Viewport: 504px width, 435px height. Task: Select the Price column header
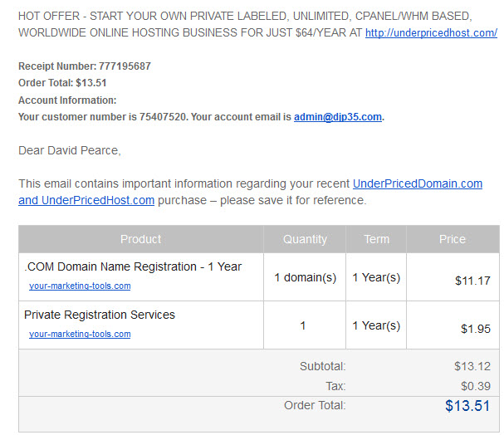[453, 239]
